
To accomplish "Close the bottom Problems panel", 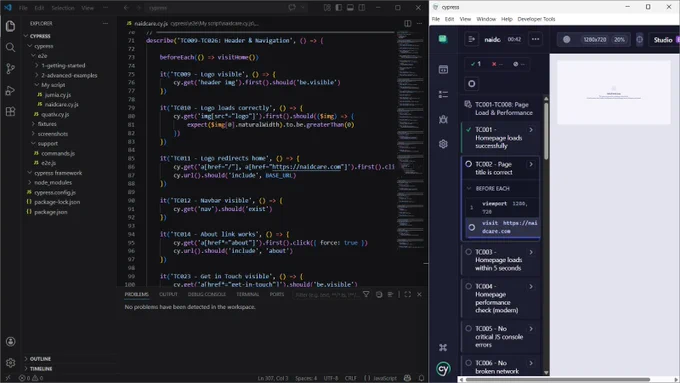I will [419, 295].
